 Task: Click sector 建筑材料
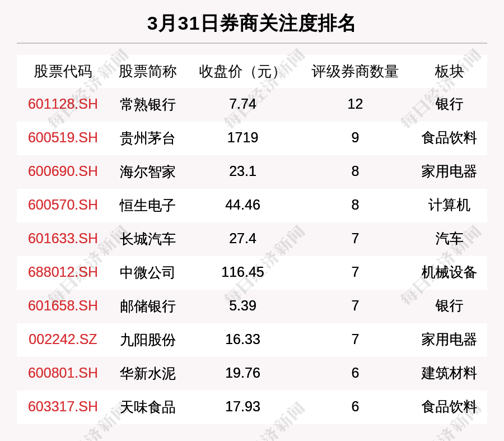coord(449,373)
